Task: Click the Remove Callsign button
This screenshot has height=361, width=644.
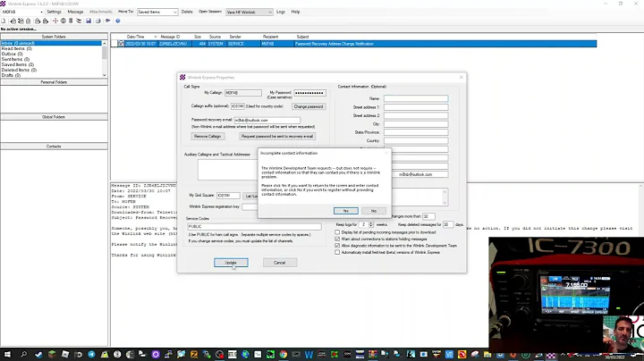Action: pyautogui.click(x=208, y=136)
